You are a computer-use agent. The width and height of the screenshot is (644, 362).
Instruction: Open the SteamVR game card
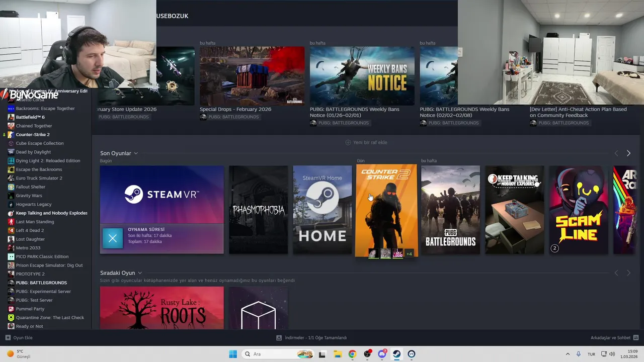pos(162,210)
